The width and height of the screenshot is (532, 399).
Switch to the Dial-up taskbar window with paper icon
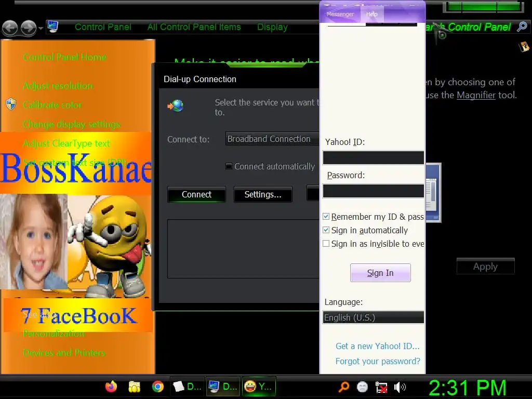pyautogui.click(x=187, y=387)
